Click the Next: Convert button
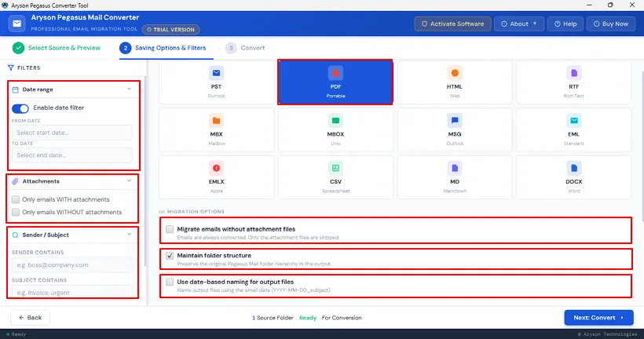The image size is (644, 339). click(x=598, y=318)
